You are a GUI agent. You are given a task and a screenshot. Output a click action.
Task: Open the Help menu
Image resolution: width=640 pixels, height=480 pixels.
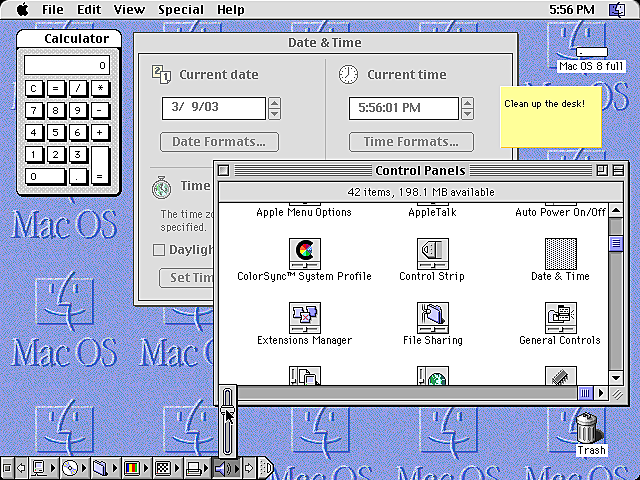(x=231, y=9)
